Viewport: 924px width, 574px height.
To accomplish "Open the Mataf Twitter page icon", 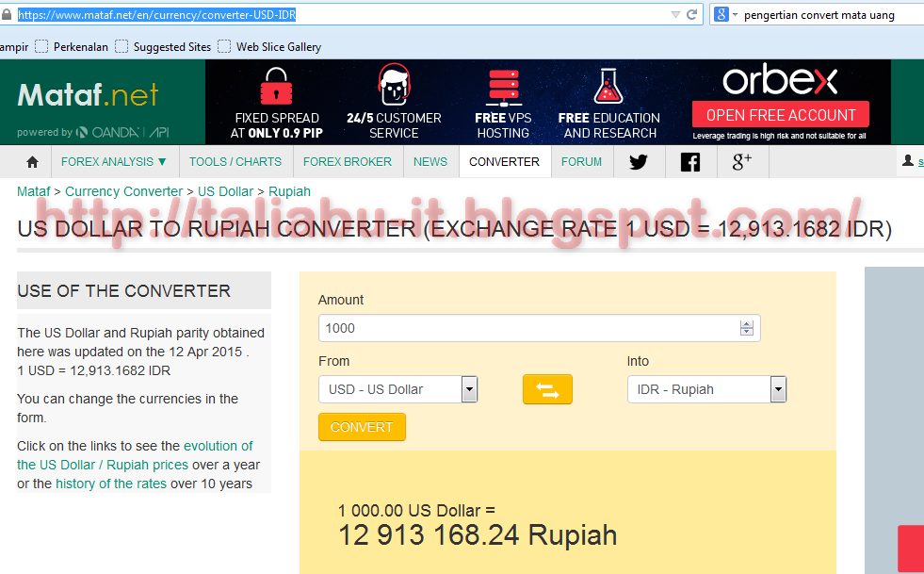I will tap(639, 161).
